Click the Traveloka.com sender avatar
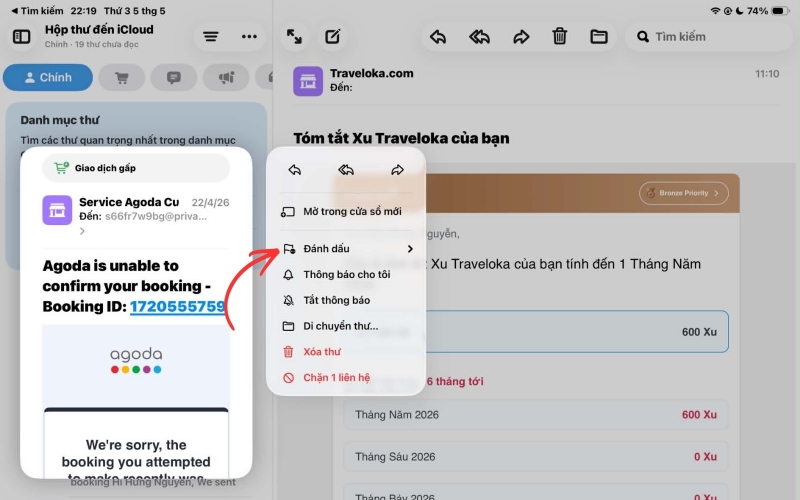Screen dimensions: 800x500 (308, 81)
